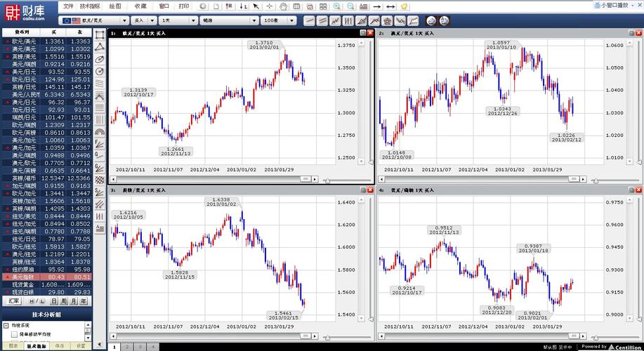Click the 设置 settings tab
Screen dimensions: 644x351
(81, 346)
